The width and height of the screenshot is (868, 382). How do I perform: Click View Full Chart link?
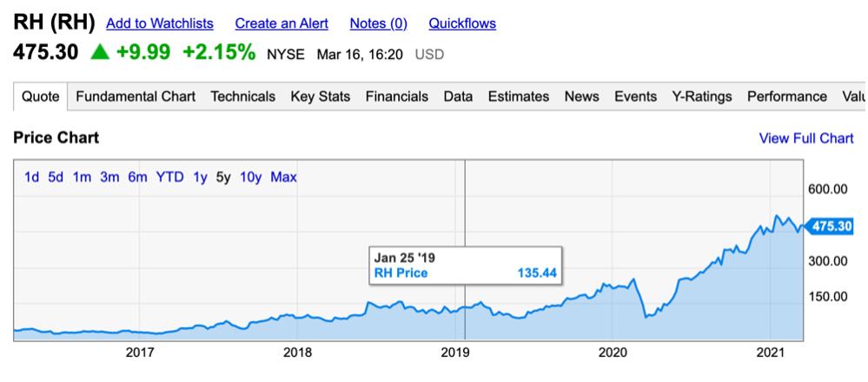[806, 138]
